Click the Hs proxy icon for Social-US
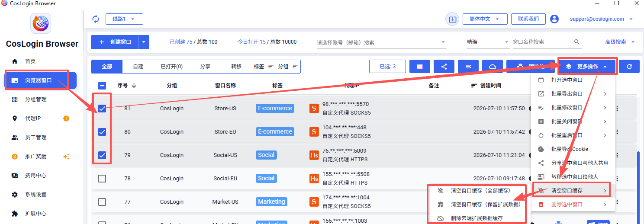Viewport: 644px width, 224px height. [x=314, y=155]
